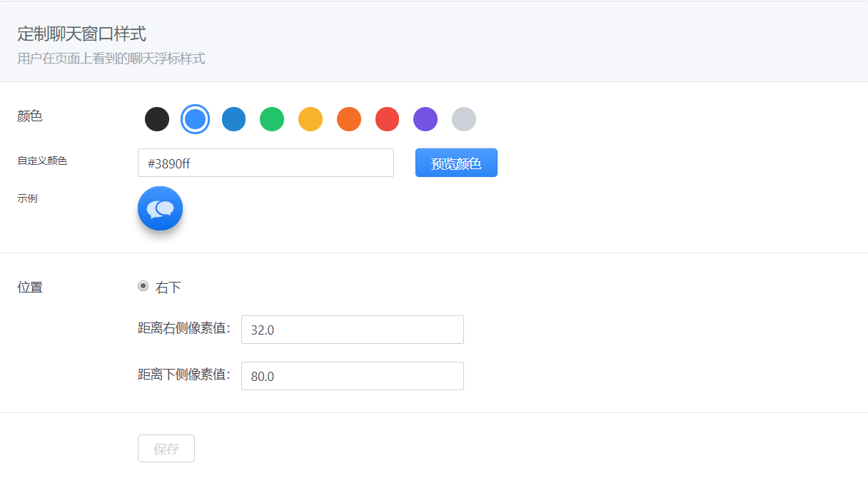Select the black color swatch
This screenshot has width=868, height=478.
coord(157,119)
